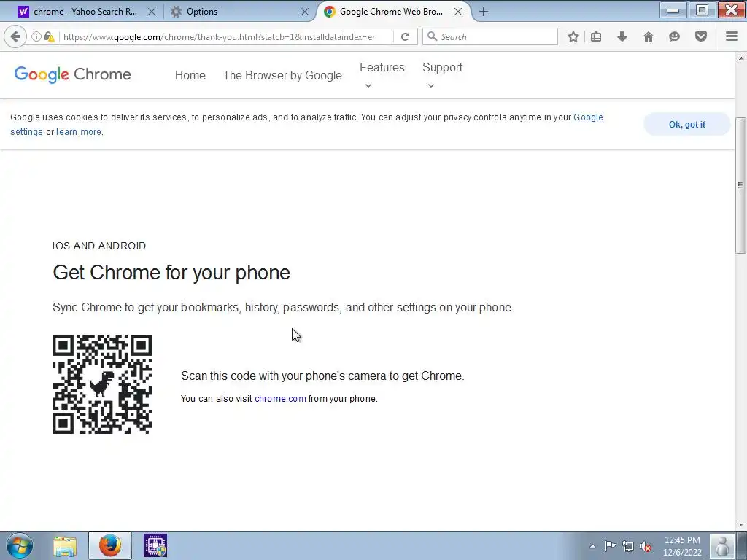Open the downloads arrow panel

coord(622,36)
